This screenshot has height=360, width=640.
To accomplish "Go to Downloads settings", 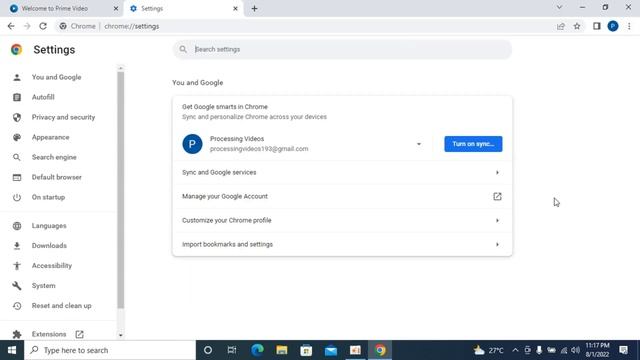I will tap(49, 246).
